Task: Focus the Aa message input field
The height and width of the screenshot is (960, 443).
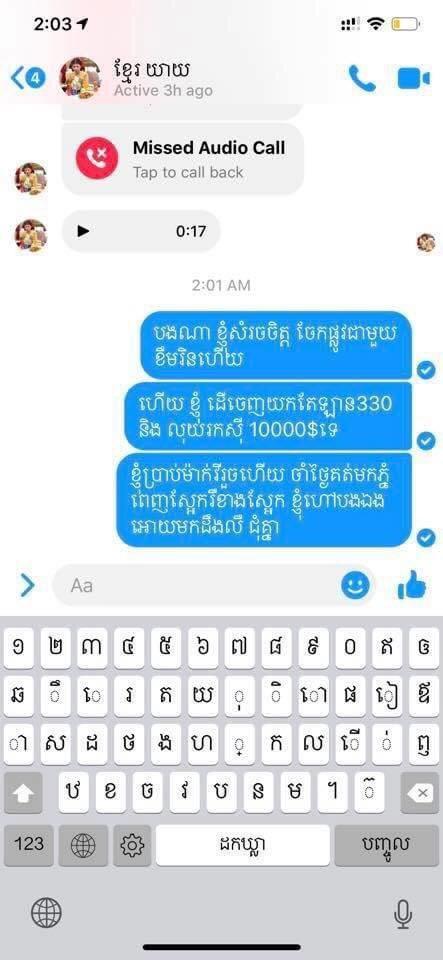Action: [196, 586]
